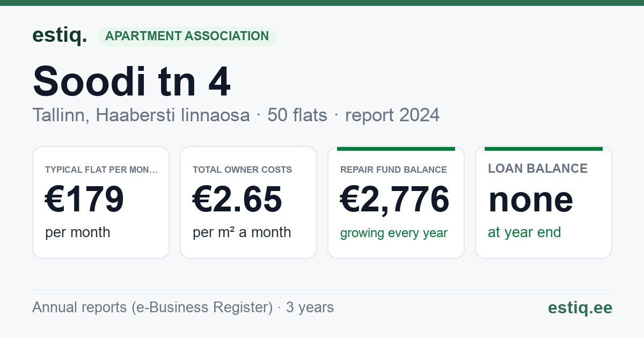Click the TOTAL OWNER COSTS label
The width and height of the screenshot is (644, 338).
pyautogui.click(x=243, y=170)
